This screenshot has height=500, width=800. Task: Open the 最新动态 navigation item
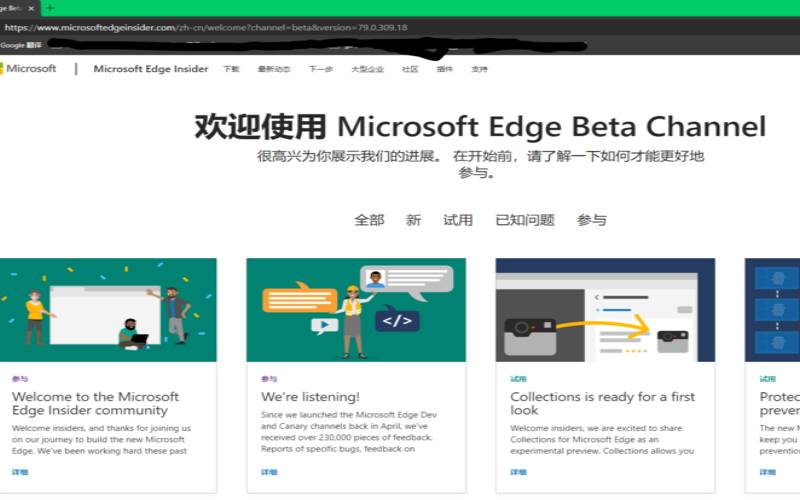click(274, 69)
